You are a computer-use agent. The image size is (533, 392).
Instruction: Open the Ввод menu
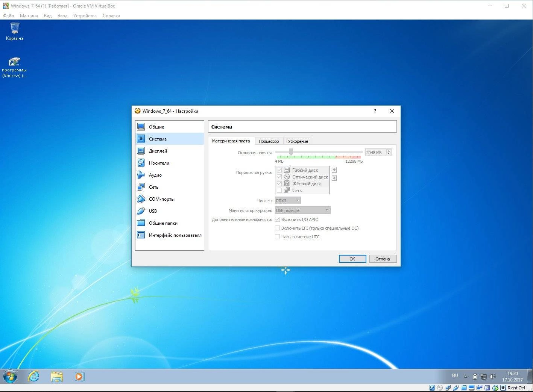pos(62,16)
